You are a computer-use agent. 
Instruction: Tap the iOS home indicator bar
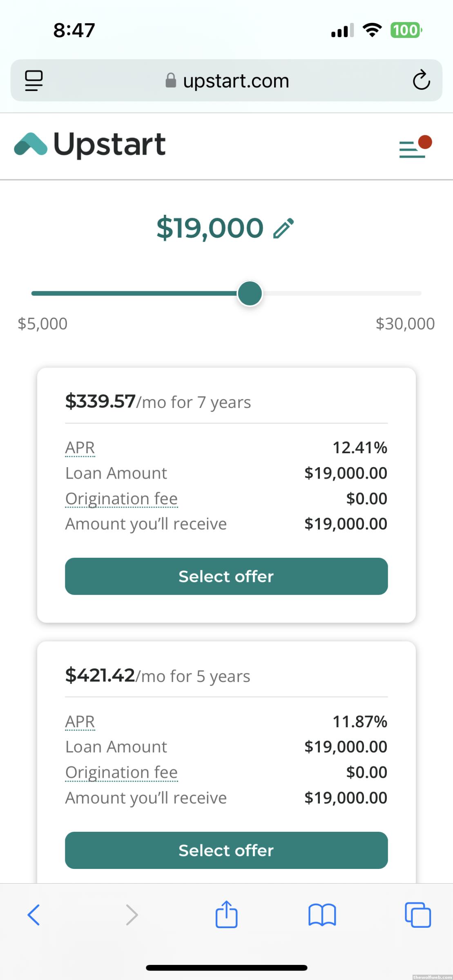[226, 967]
